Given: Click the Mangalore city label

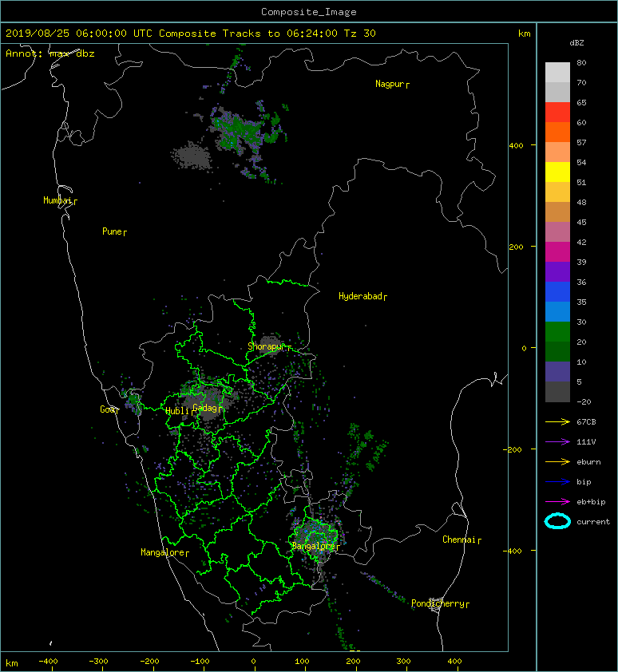Looking at the screenshot, I should (x=163, y=552).
